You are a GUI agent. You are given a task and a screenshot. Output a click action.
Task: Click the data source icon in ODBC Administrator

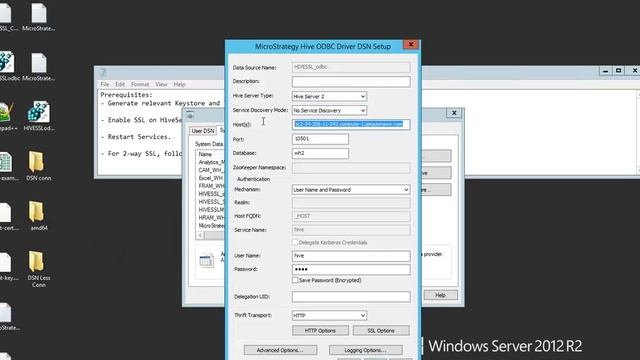(207, 260)
